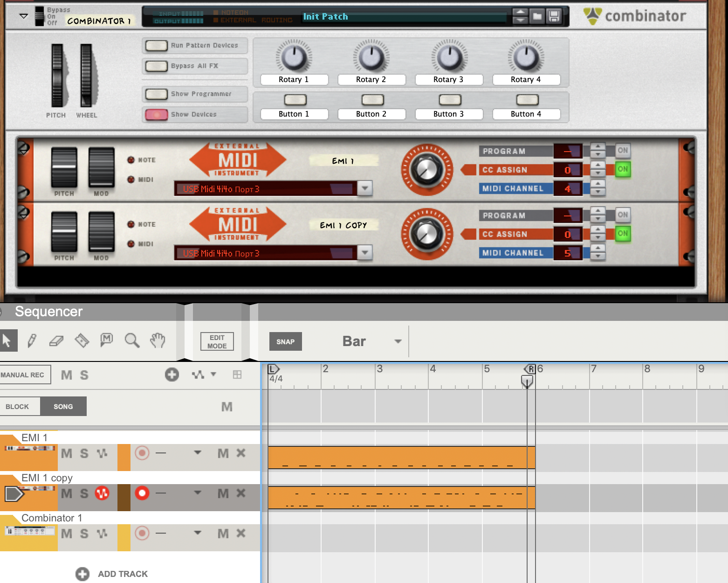Click the Rotary 4 knob

pyautogui.click(x=526, y=57)
